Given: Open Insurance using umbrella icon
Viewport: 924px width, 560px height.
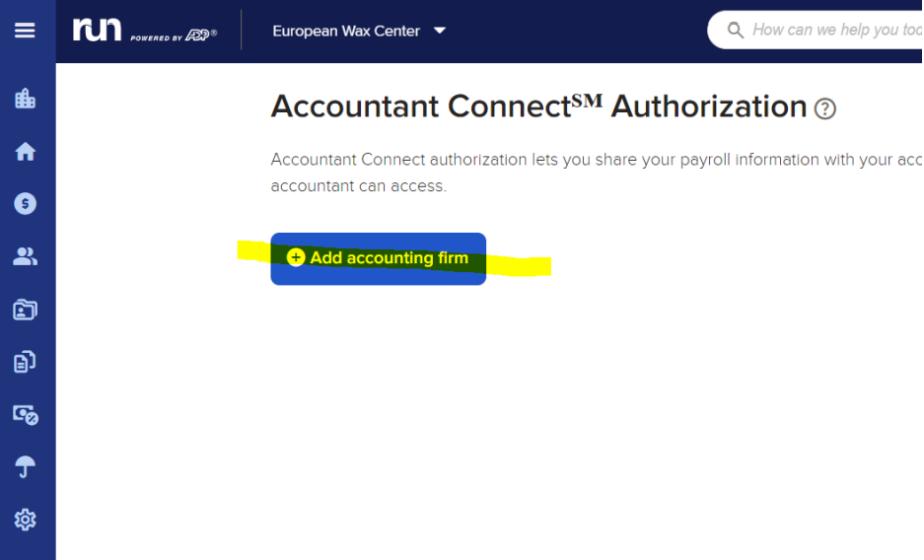Looking at the screenshot, I should tap(25, 467).
